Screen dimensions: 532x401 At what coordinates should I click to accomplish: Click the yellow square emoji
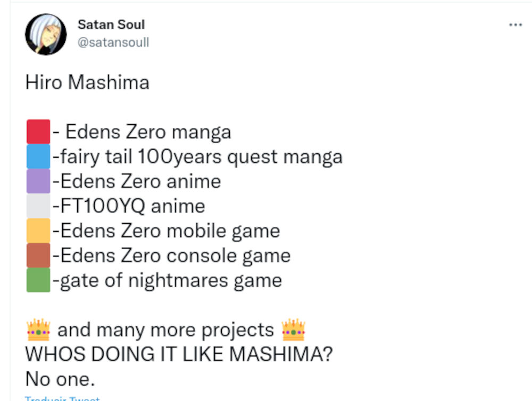[38, 231]
